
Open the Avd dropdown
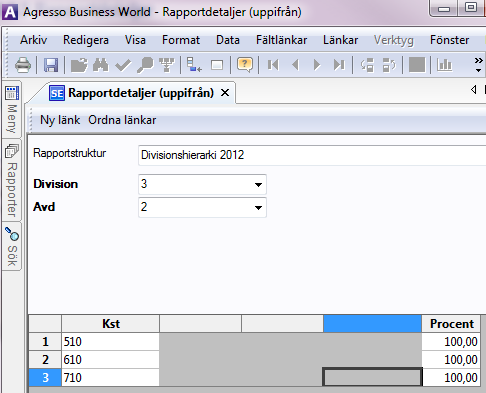(258, 207)
